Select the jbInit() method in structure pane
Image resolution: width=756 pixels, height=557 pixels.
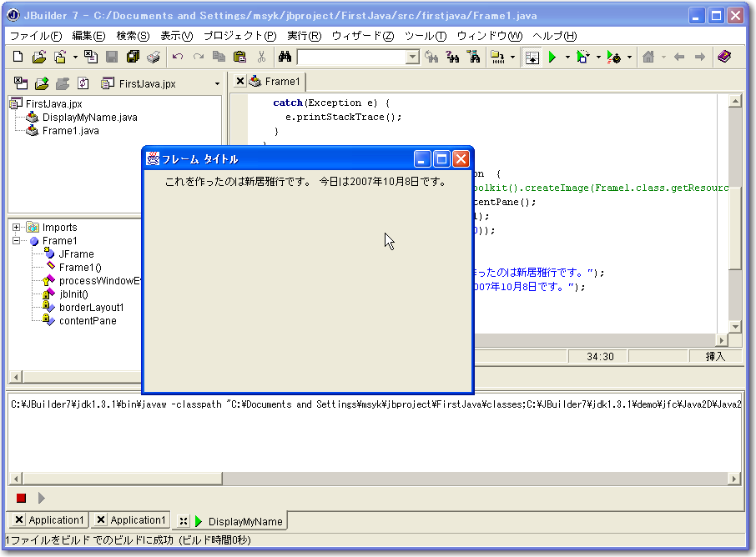tap(73, 294)
